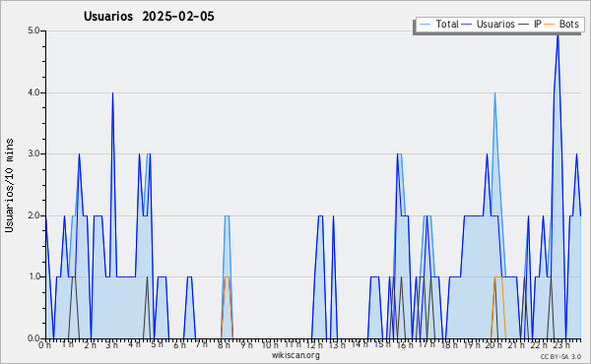The image size is (591, 364).
Task: Click the x-axis label '23 h'
Action: click(561, 345)
